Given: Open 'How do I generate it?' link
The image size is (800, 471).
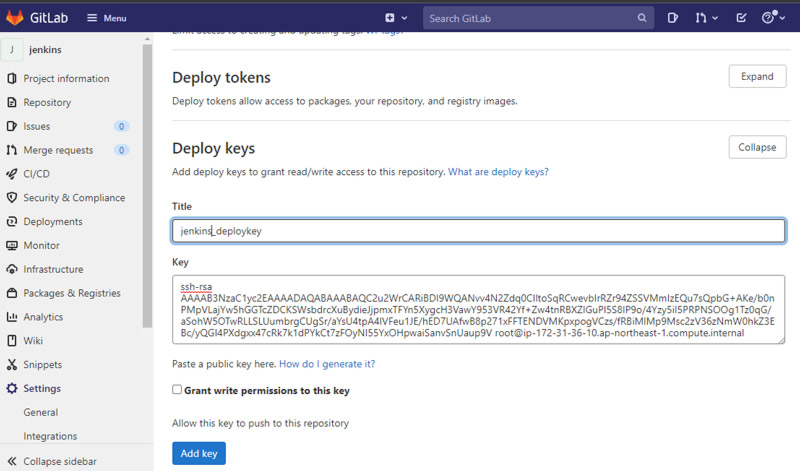Looking at the screenshot, I should pos(327,364).
